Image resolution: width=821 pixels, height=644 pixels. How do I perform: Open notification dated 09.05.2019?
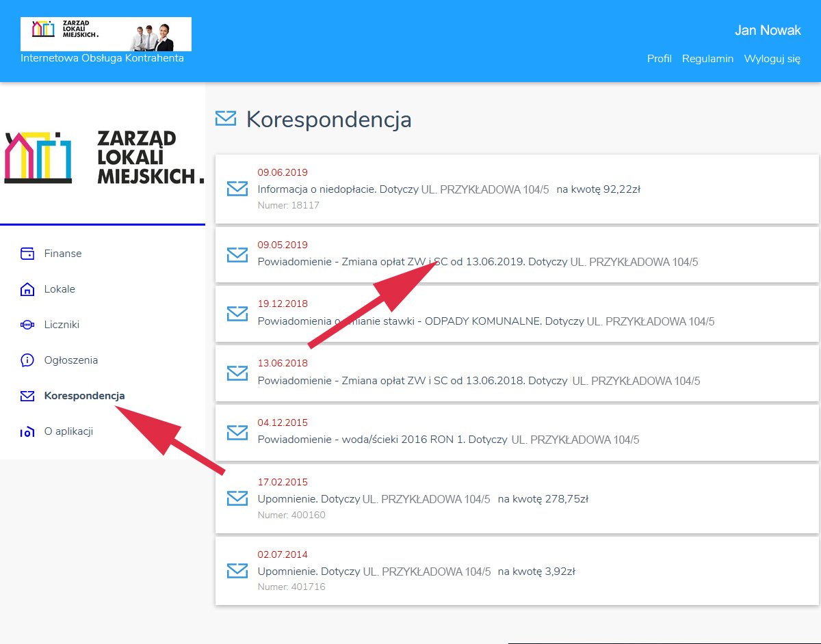pos(478,262)
